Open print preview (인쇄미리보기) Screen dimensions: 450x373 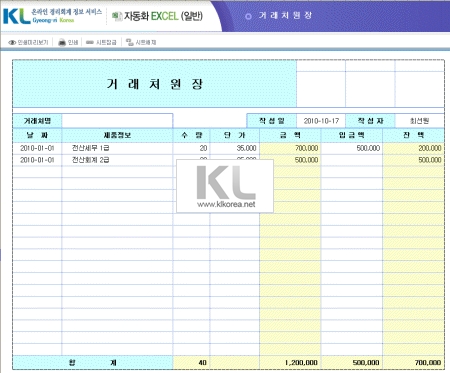(x=28, y=42)
